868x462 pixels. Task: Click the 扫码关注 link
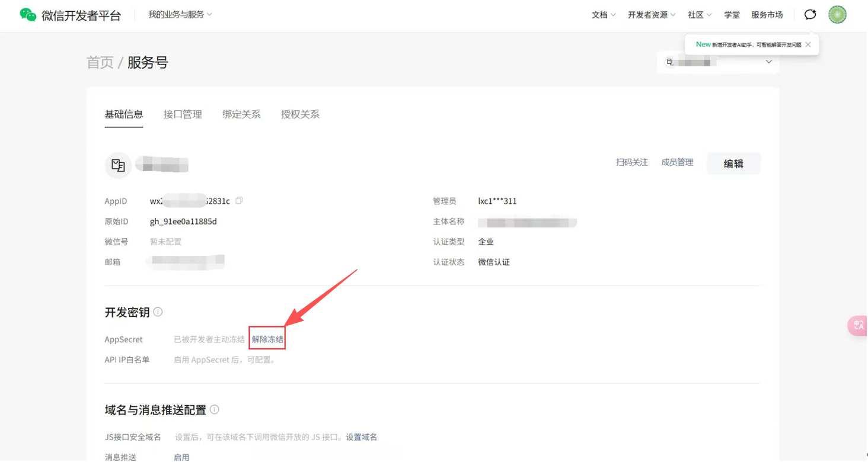point(632,162)
